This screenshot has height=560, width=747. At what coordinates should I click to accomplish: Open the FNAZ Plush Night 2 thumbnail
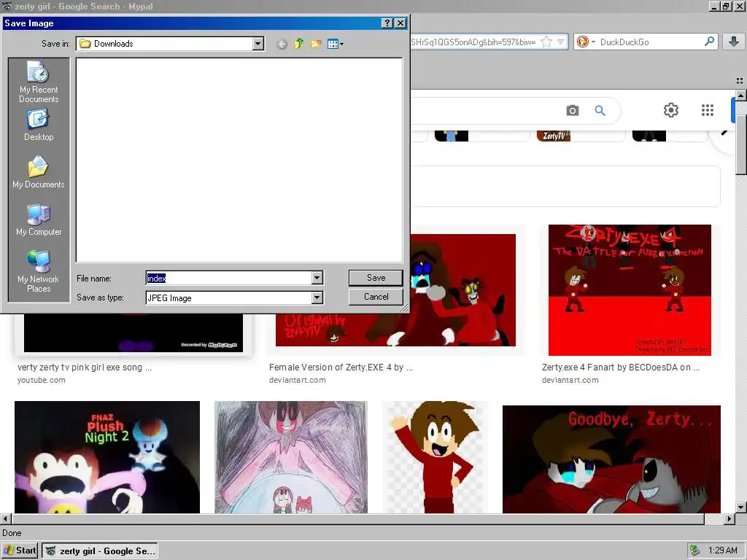[x=107, y=457]
